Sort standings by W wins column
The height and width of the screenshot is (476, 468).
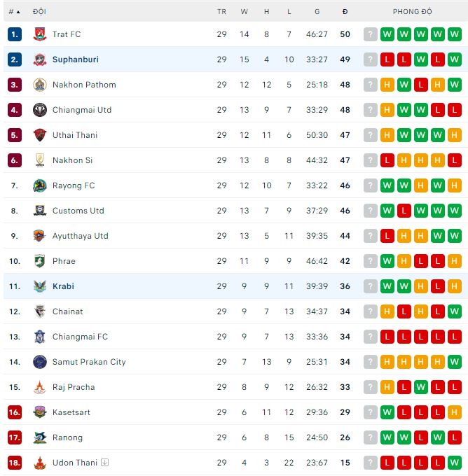coord(245,12)
